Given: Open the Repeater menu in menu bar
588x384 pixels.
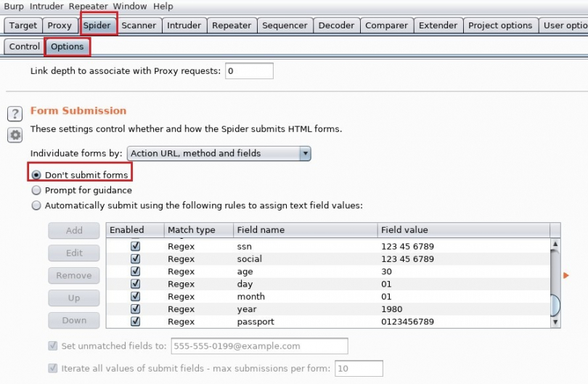Looking at the screenshot, I should (88, 6).
